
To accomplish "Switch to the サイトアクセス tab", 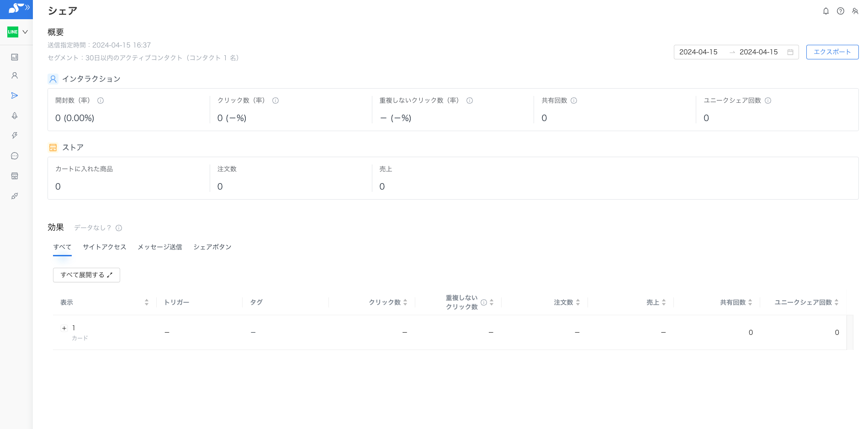I will coord(104,247).
